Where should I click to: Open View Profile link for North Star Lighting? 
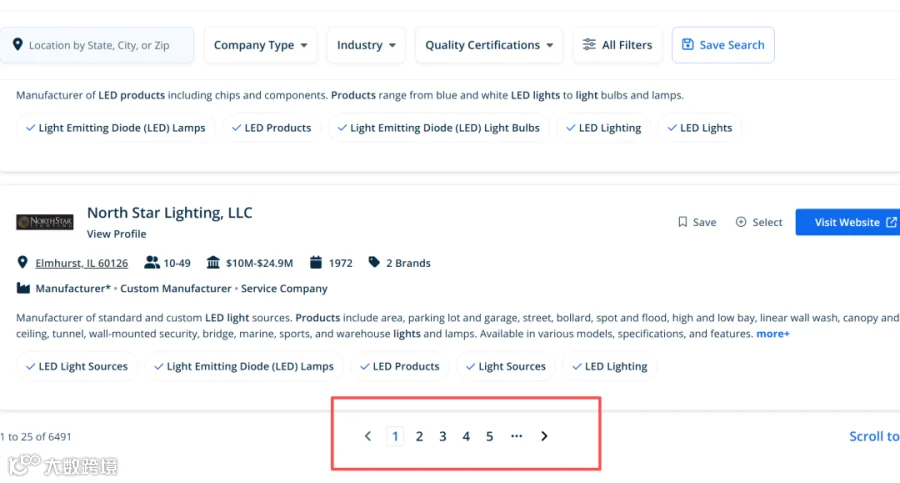pyautogui.click(x=117, y=234)
